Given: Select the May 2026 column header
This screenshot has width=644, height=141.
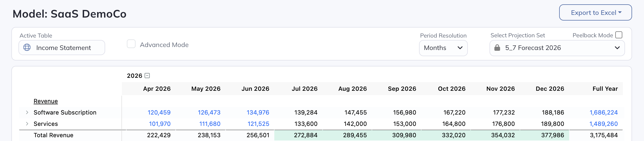Looking at the screenshot, I should 206,89.
